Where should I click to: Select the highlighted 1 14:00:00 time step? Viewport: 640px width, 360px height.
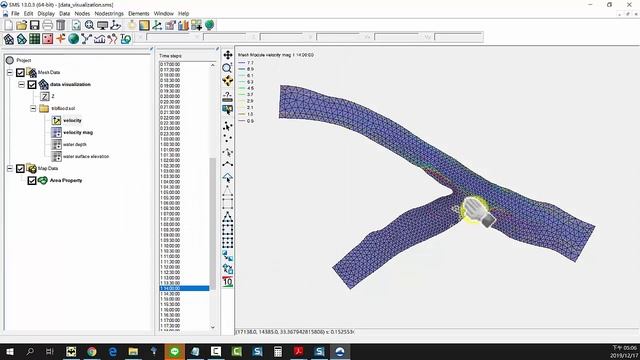point(184,289)
